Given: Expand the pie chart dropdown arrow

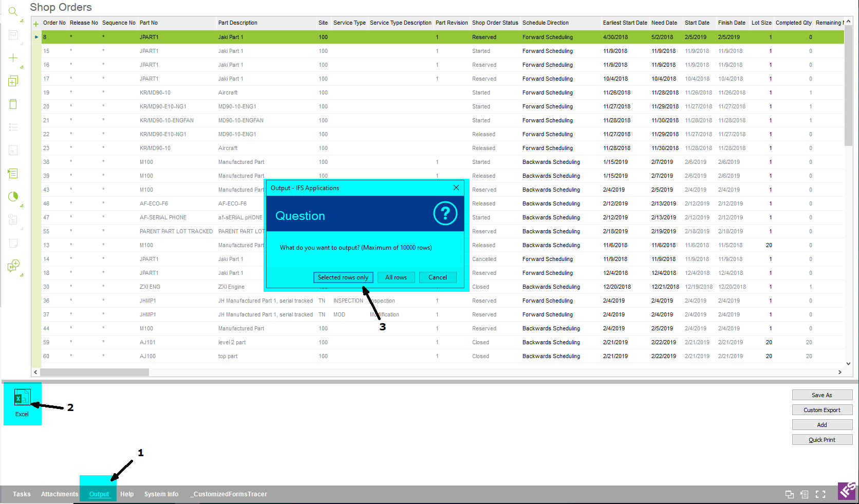Looking at the screenshot, I should pos(22,206).
